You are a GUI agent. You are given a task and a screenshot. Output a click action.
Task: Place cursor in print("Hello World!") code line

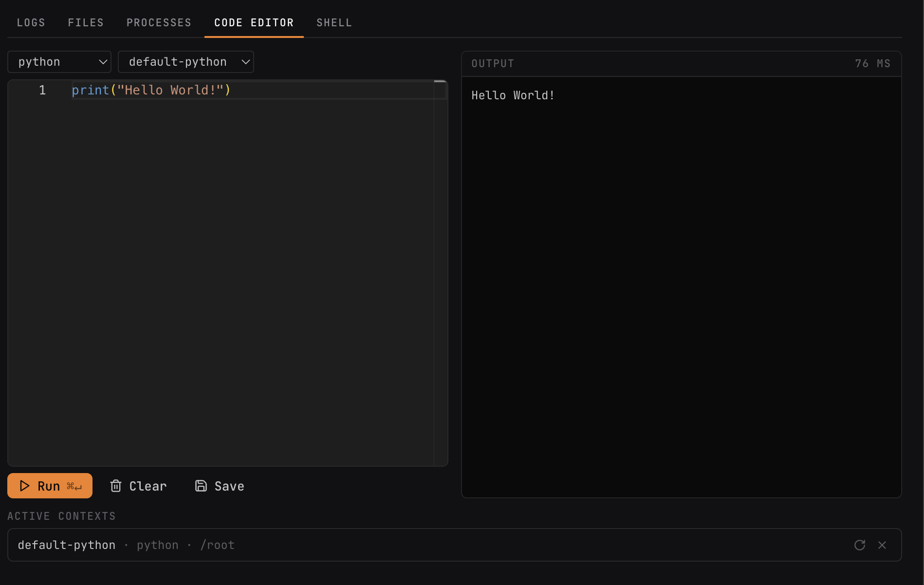tap(151, 90)
